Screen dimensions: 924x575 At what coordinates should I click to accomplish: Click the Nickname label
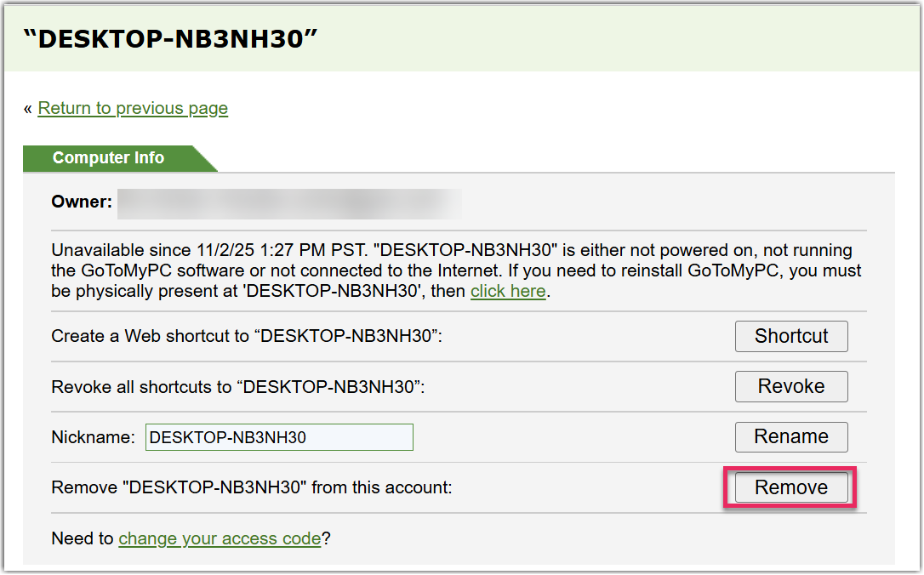93,437
